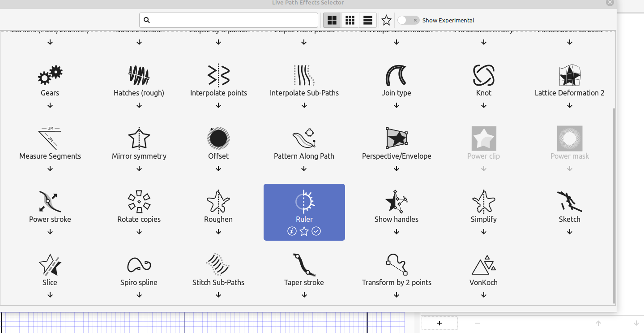Image resolution: width=644 pixels, height=333 pixels.
Task: Choose the Hatches (rough) effect icon
Action: (x=139, y=75)
